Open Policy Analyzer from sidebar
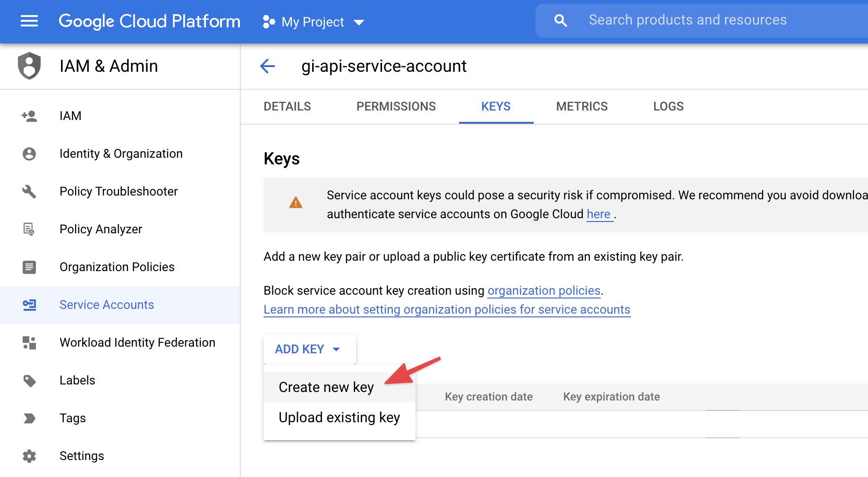The image size is (868, 477). tap(120, 229)
